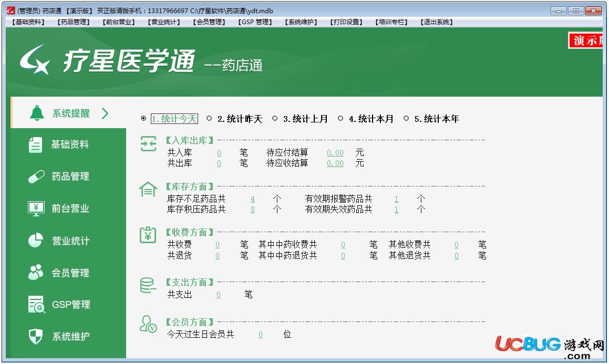Open 基础资料 label in sidebar
This screenshot has height=364, width=609.
(70, 145)
